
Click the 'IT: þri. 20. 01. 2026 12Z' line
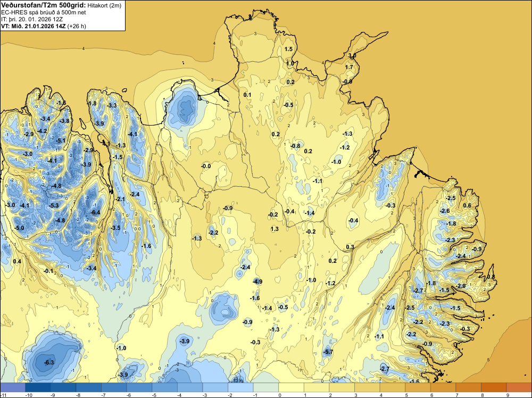[x=32, y=19]
